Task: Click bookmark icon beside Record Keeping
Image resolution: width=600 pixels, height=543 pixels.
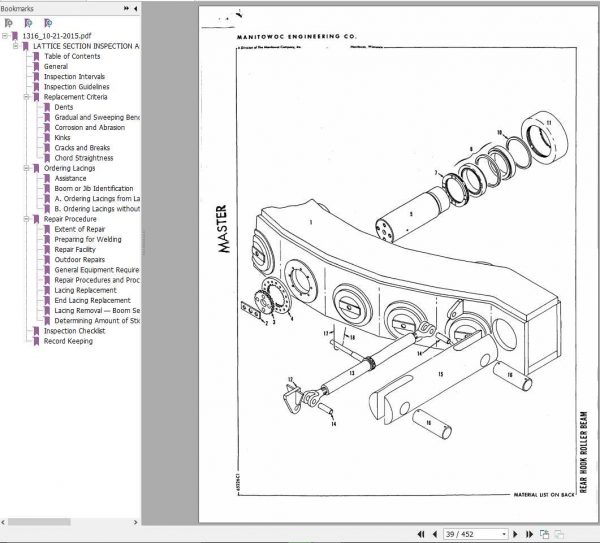Action: tap(36, 341)
